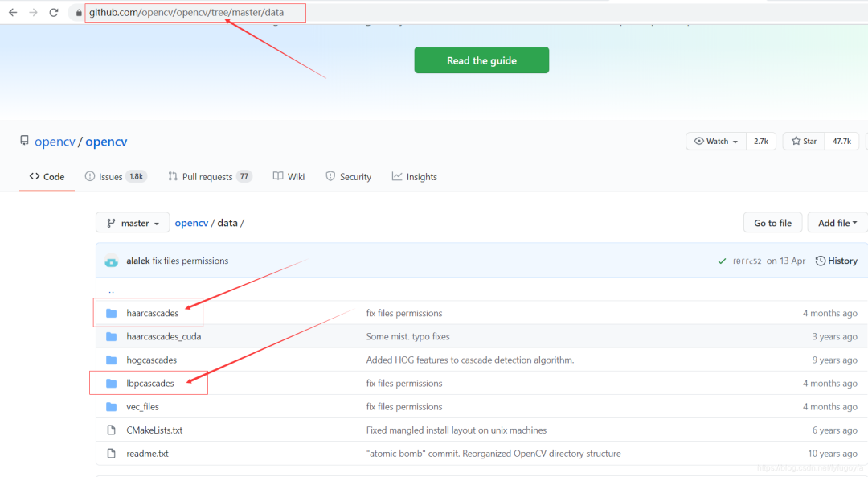Open the vec_files folder

[x=142, y=407]
